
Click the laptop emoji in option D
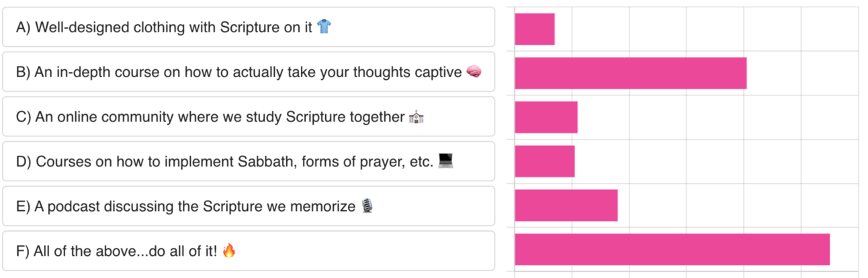(445, 161)
